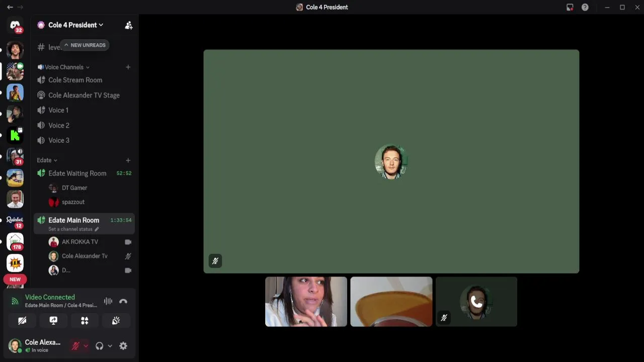Click Video Connected status text
The image size is (644, 362).
(x=50, y=297)
